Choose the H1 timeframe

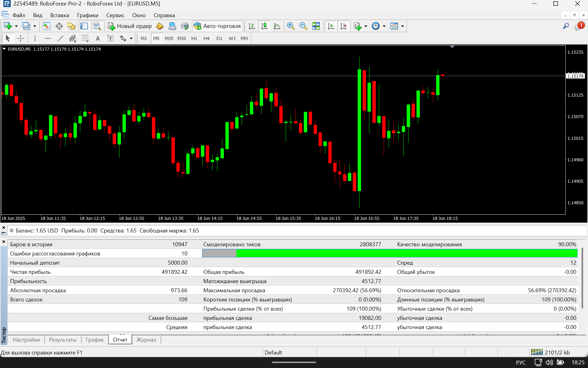click(194, 38)
